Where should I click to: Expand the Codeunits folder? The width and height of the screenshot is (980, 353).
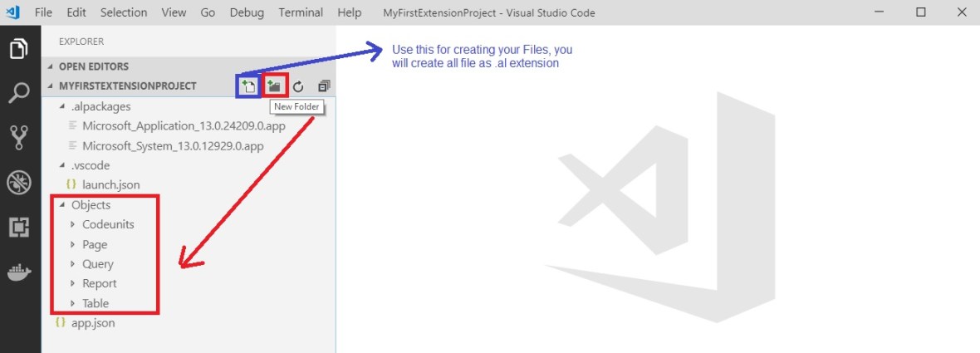point(107,224)
